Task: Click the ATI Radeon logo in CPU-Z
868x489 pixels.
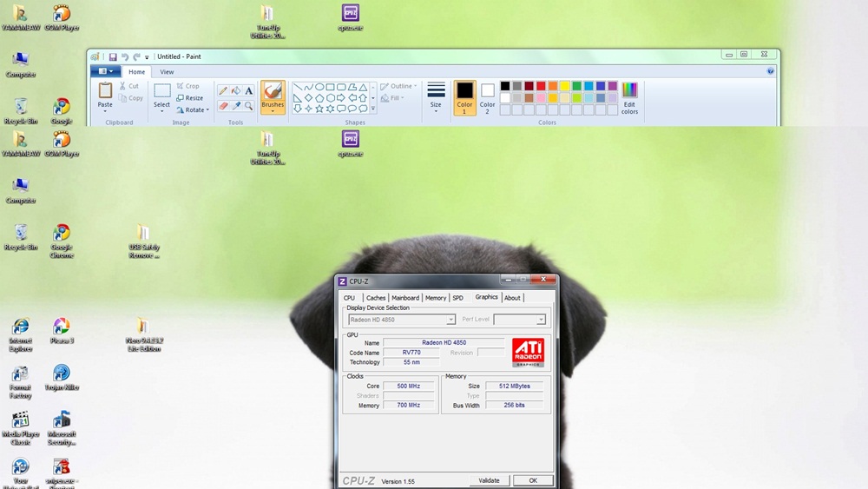Action: pos(528,353)
